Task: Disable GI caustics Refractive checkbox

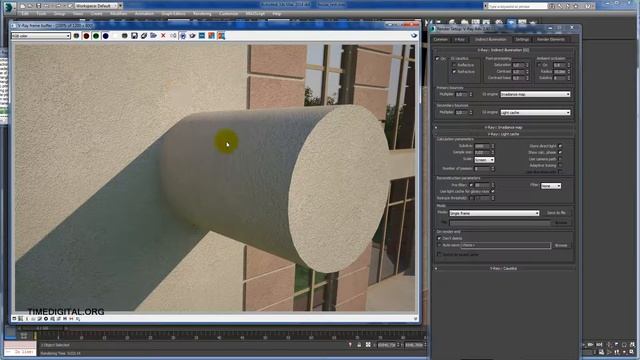Action: pyautogui.click(x=454, y=71)
